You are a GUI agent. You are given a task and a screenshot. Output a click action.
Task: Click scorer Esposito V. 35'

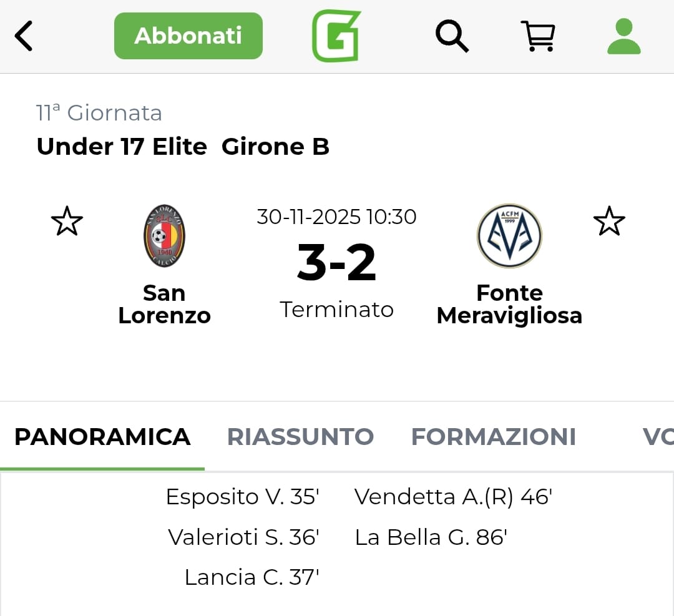point(242,497)
